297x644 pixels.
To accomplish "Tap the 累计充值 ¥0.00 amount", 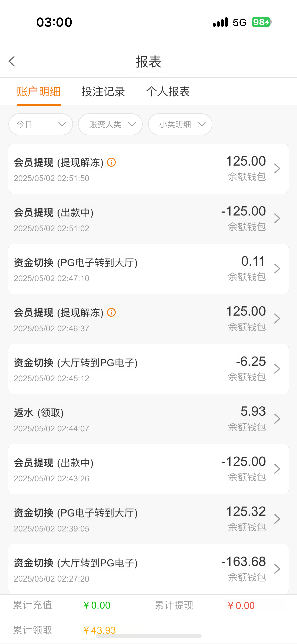I will point(97,605).
